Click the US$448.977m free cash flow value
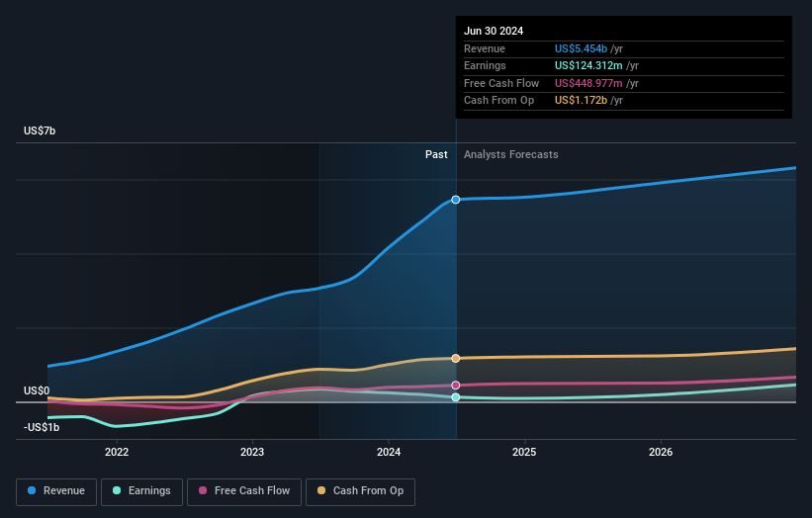This screenshot has width=812, height=518. (x=588, y=83)
